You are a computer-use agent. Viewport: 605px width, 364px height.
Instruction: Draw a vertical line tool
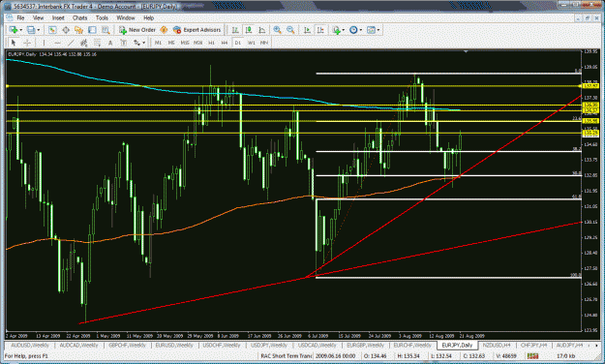(44, 43)
